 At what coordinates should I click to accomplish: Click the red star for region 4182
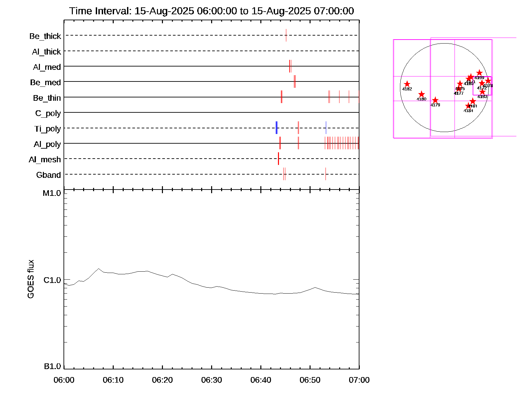click(x=407, y=84)
